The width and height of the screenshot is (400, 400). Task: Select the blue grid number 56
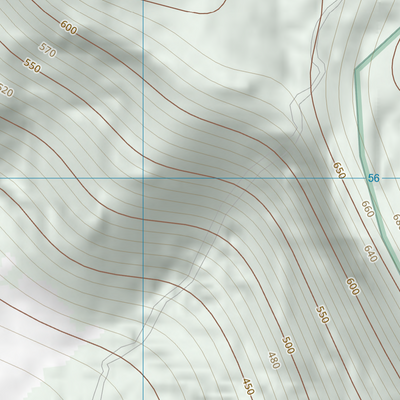(374, 178)
